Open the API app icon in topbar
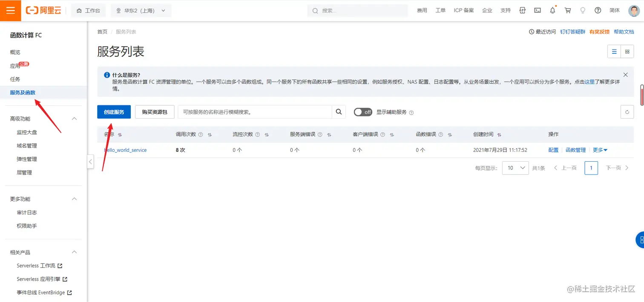 click(522, 10)
